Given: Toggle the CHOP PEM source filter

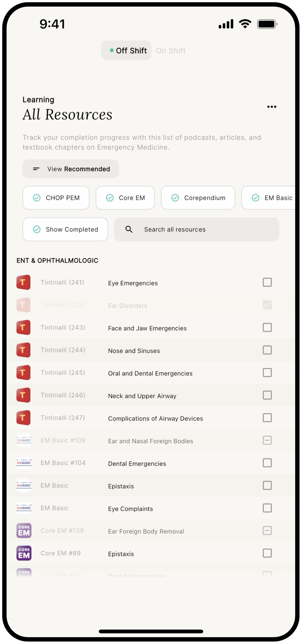Looking at the screenshot, I should click(x=56, y=198).
